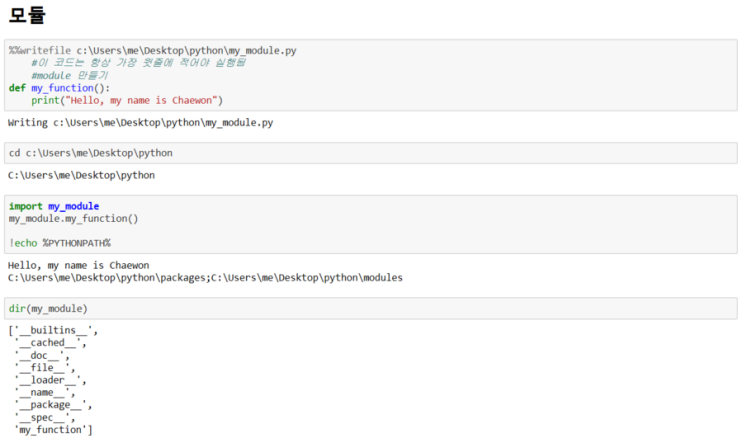Viewport: 743px width, 443px height.
Task: Click the 'Writing c:\Users...' output text
Action: 140,123
